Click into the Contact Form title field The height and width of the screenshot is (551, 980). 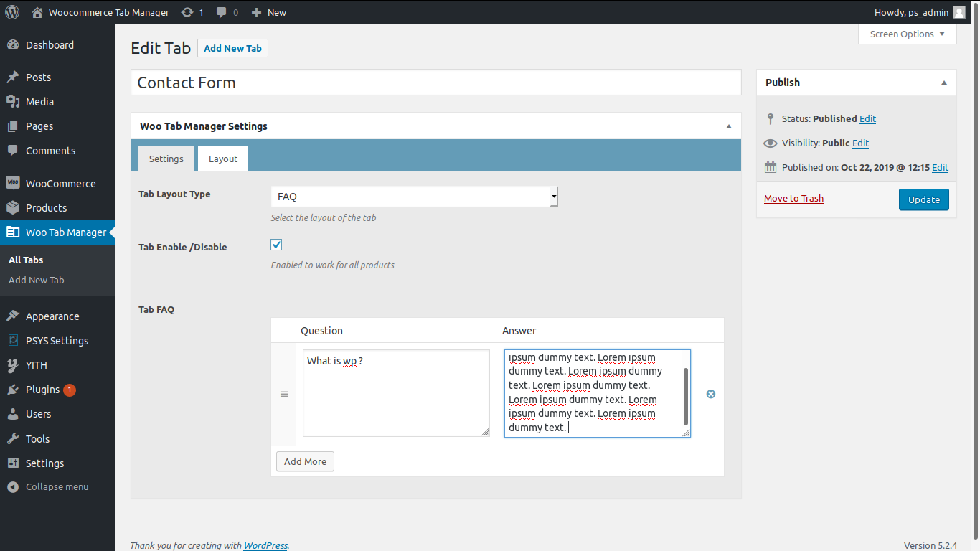435,83
